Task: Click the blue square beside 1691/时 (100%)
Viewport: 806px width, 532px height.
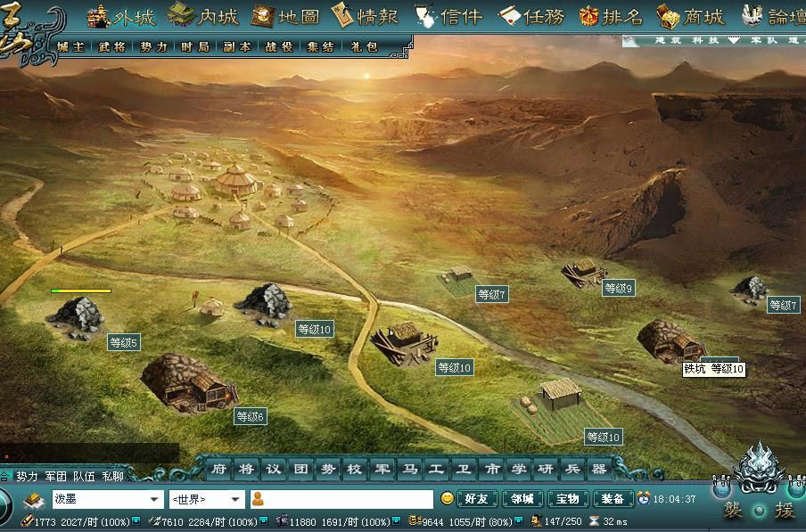Action: click(x=397, y=521)
